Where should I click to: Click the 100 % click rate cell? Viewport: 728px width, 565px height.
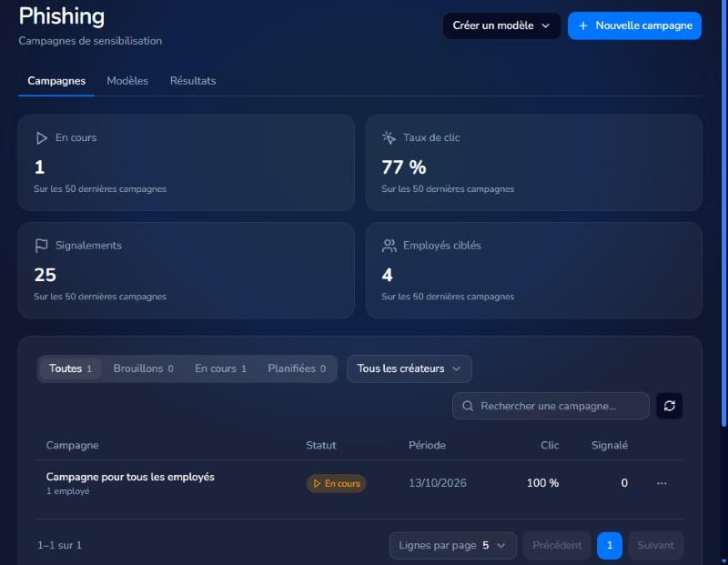coord(542,483)
